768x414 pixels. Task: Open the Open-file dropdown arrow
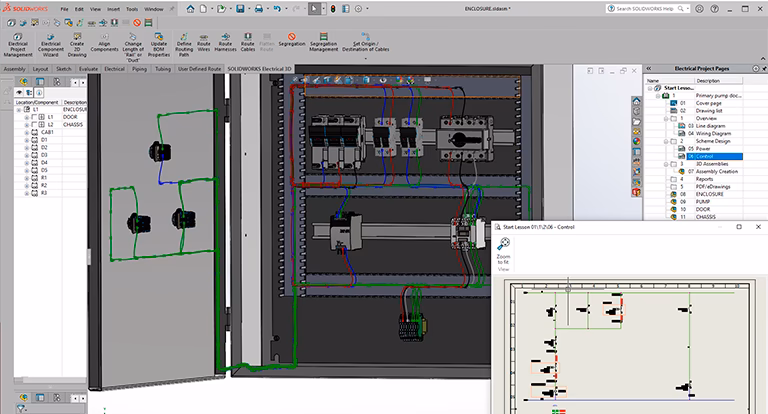230,9
